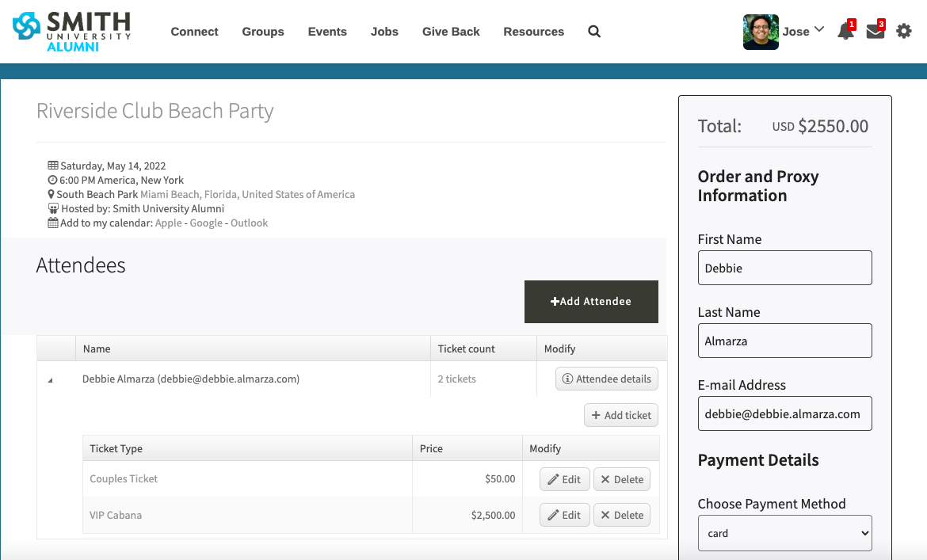
Task: Add event to Outlook calendar
Action: click(x=249, y=223)
